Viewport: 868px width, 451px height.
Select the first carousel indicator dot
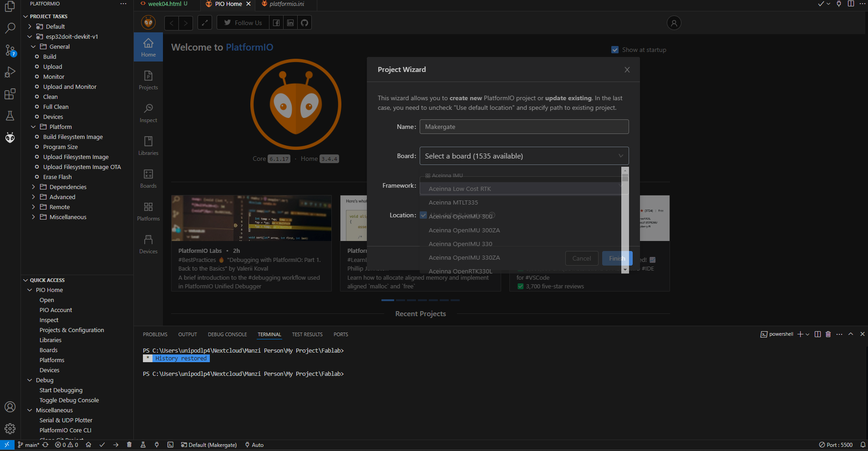tap(388, 300)
